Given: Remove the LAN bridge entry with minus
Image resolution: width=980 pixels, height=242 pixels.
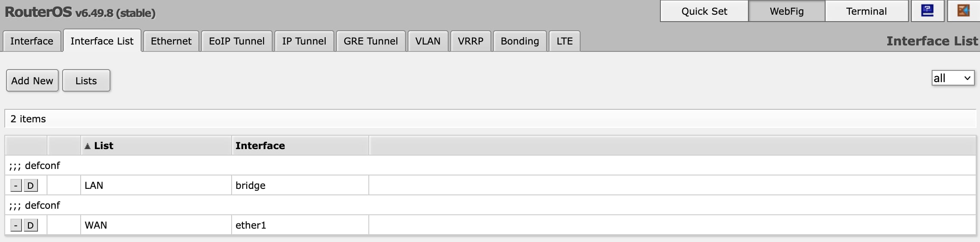Looking at the screenshot, I should tap(16, 186).
